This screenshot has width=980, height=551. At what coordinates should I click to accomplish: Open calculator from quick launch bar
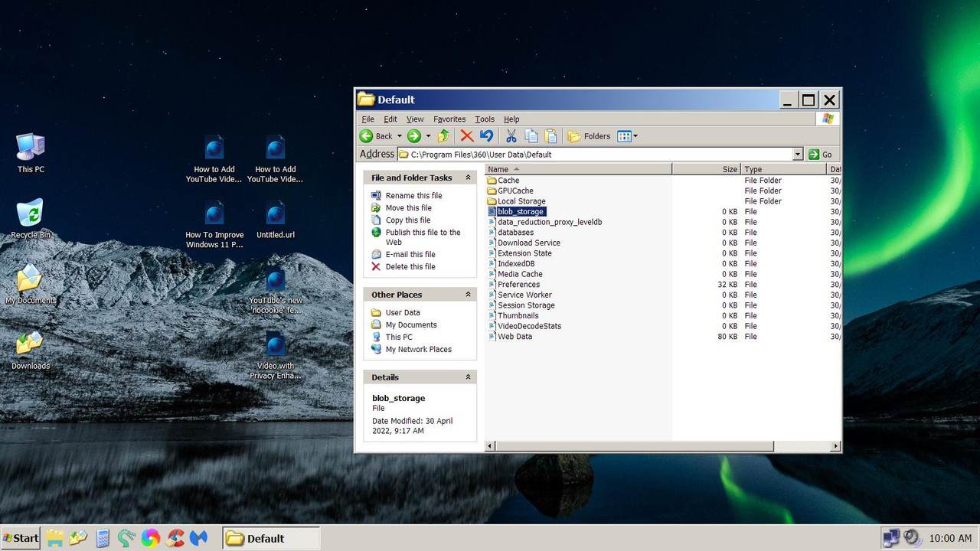point(103,538)
